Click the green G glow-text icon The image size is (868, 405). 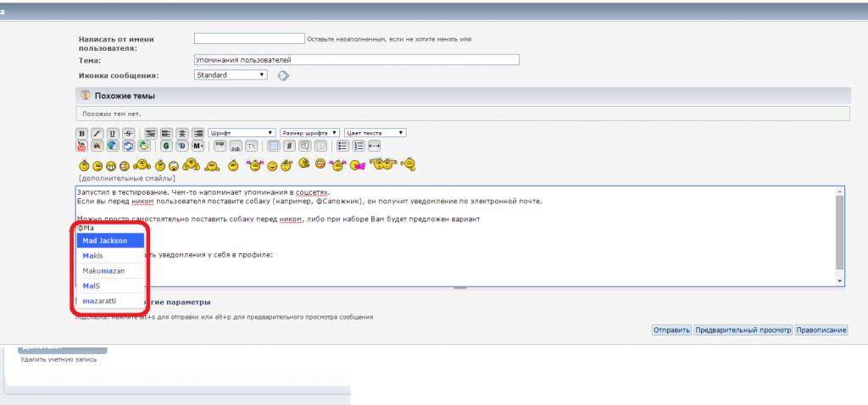pyautogui.click(x=166, y=146)
